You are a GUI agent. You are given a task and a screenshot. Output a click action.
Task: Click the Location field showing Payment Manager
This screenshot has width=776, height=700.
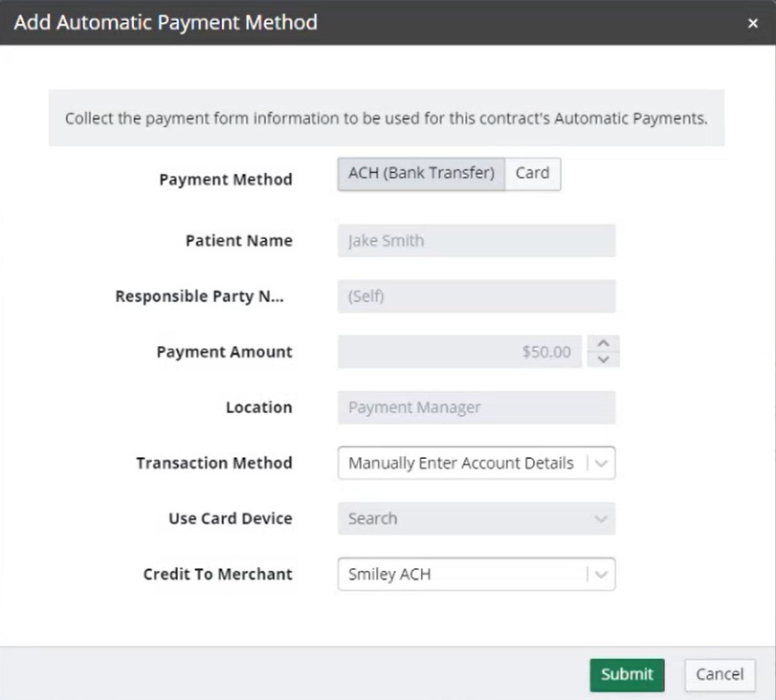[476, 407]
